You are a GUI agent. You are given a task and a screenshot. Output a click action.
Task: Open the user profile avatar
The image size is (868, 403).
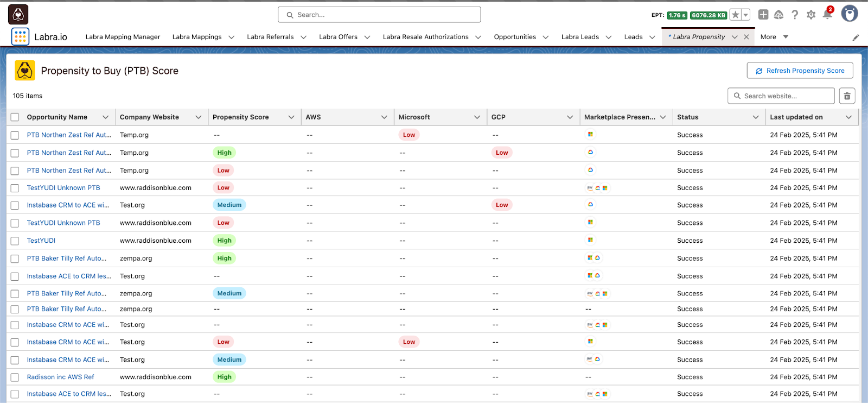click(850, 14)
